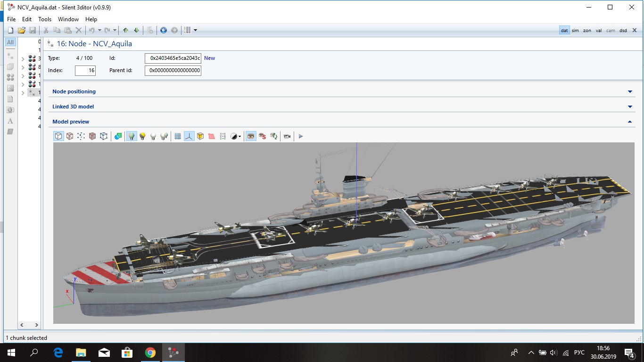Click the wireframe box view icon
Viewport: 644px width, 362px height.
pyautogui.click(x=70, y=136)
